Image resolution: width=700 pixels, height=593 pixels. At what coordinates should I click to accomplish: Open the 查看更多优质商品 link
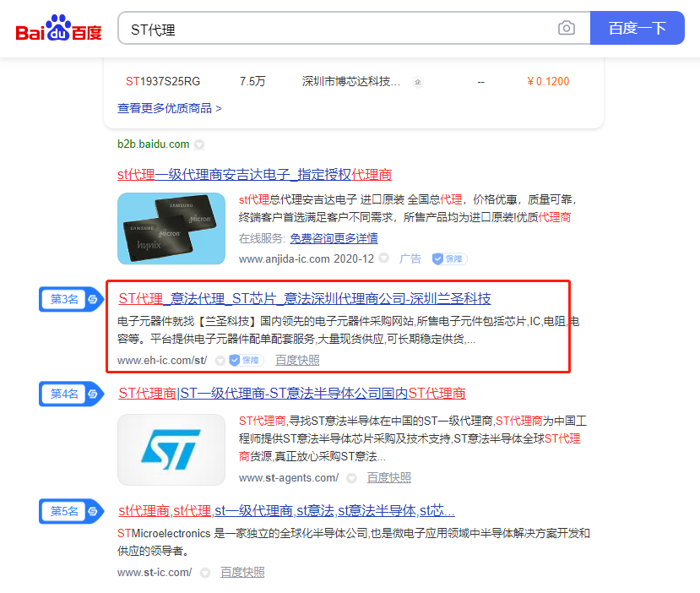click(x=169, y=108)
